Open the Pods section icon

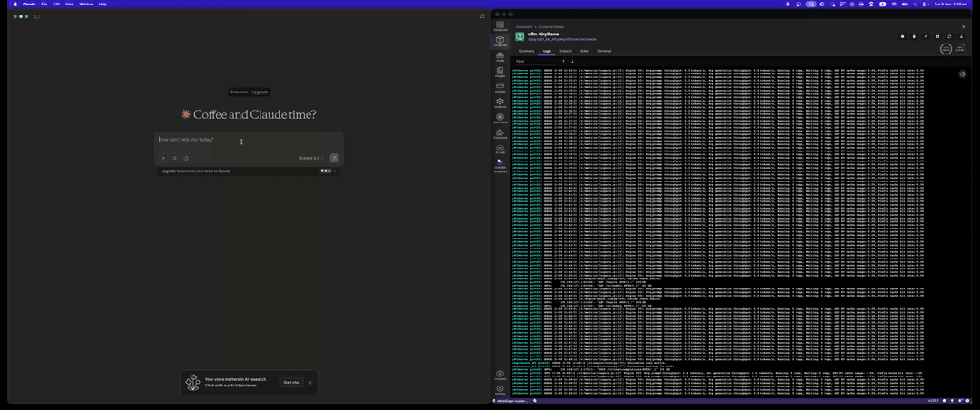[500, 55]
